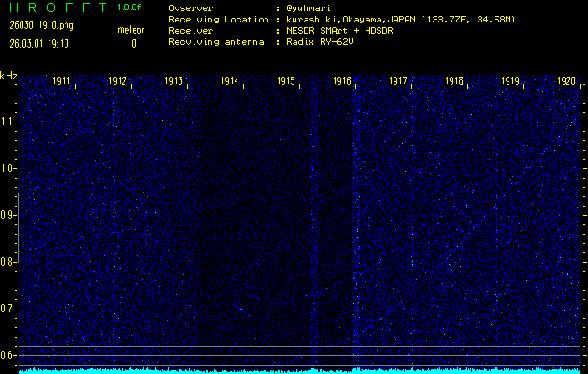
Task: Click the kHz axis unit label
Action: tap(8, 76)
